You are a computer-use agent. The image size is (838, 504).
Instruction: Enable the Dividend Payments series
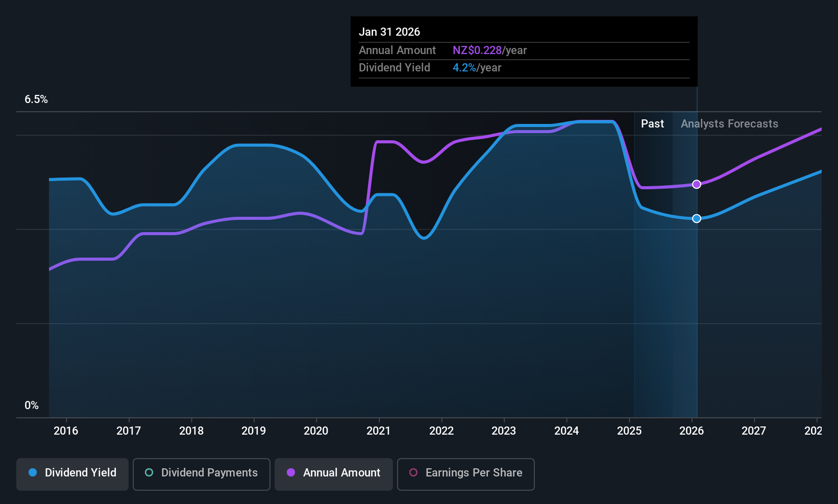201,474
